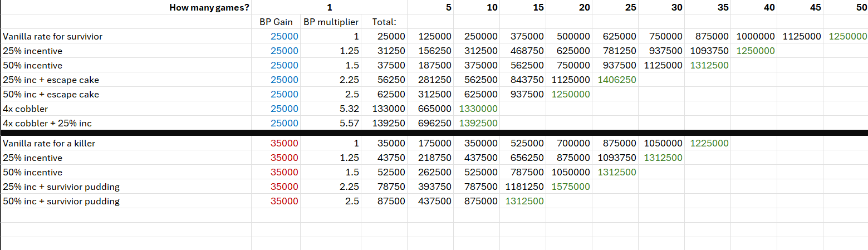Click the 'BP Gain' column header

[276, 22]
